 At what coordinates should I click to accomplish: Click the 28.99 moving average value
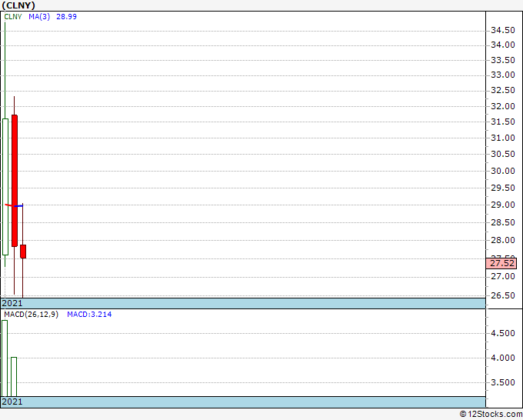(x=66, y=17)
